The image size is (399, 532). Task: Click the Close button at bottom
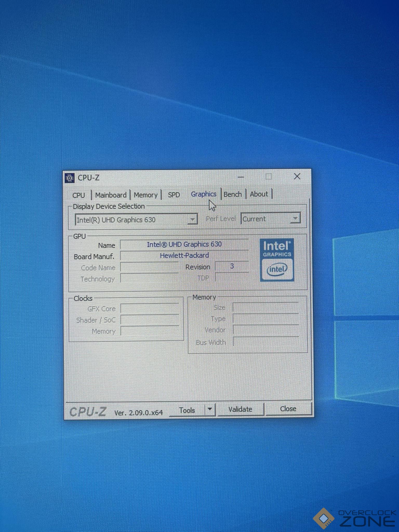click(x=288, y=409)
